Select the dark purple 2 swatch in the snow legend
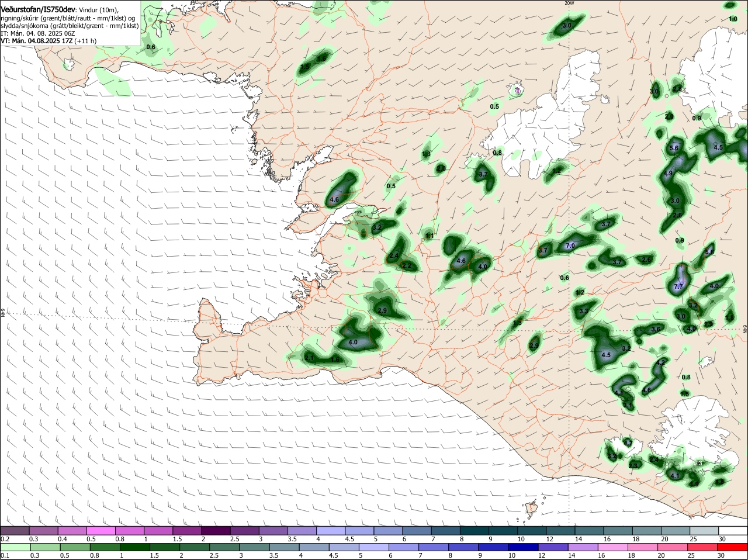 point(217,530)
